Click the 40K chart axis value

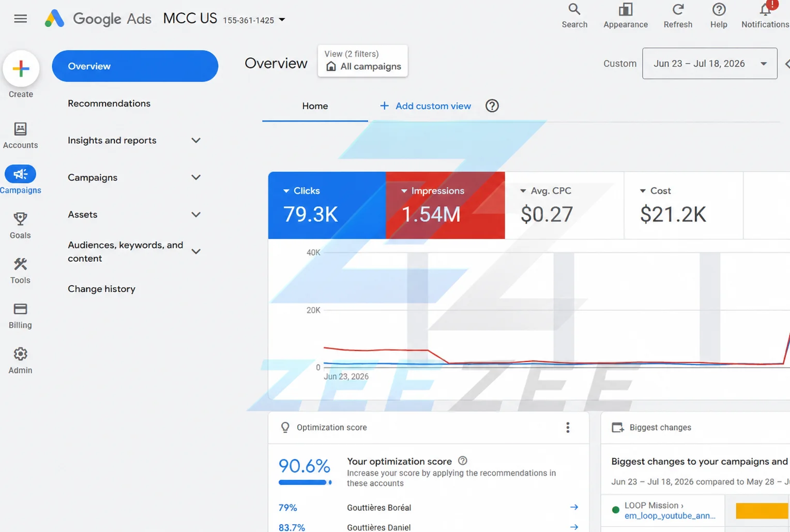coord(313,252)
